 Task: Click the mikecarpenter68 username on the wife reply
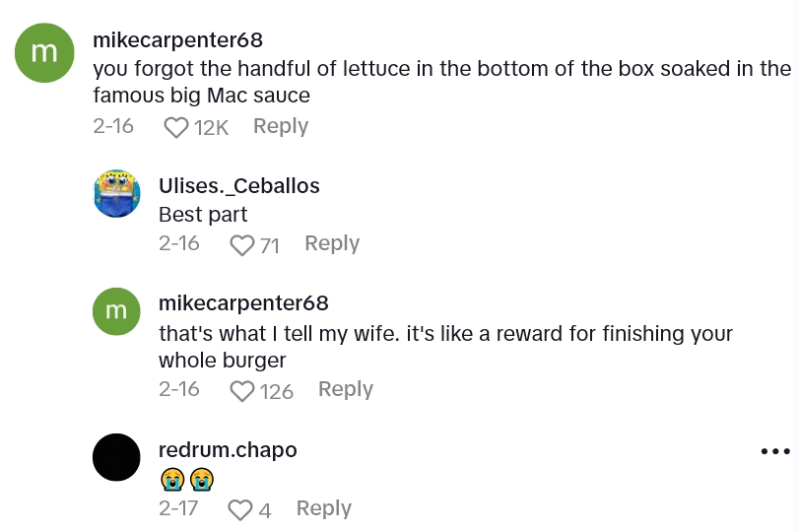(243, 303)
